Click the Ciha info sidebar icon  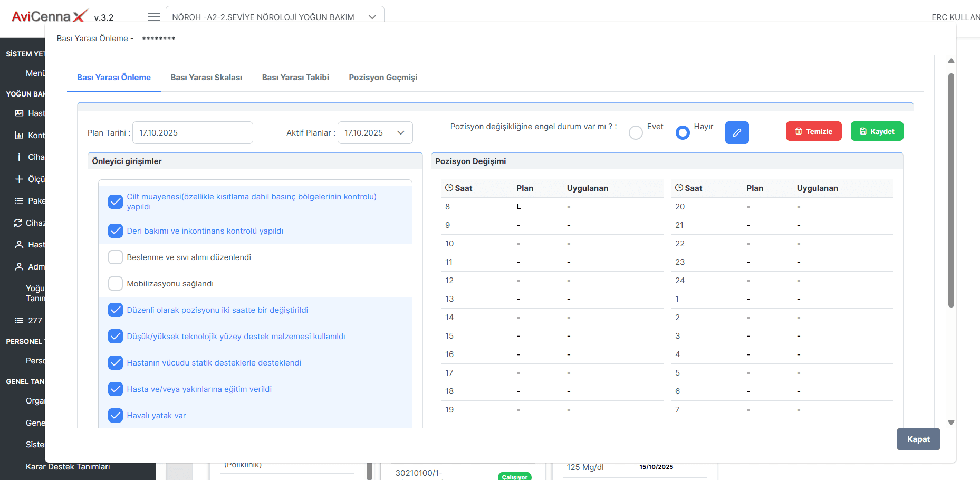pos(19,157)
